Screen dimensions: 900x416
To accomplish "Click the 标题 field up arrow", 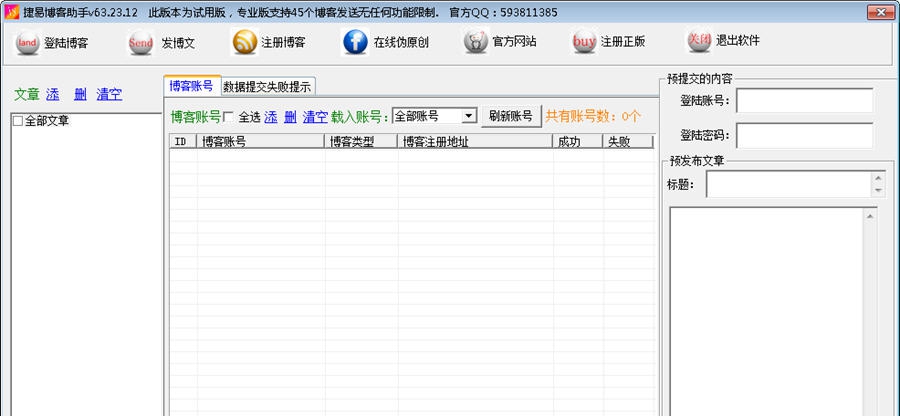I will 878,178.
